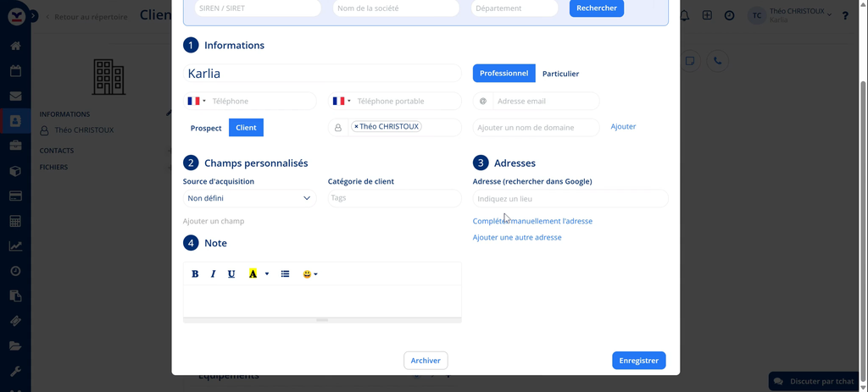
Task: Click the Bold formatting icon in Note editor
Action: (195, 274)
